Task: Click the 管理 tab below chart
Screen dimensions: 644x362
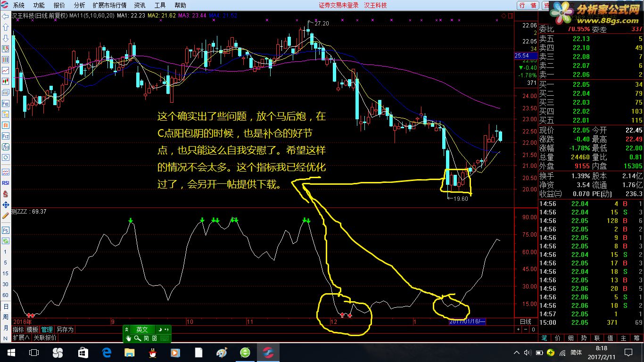Action: (x=47, y=329)
